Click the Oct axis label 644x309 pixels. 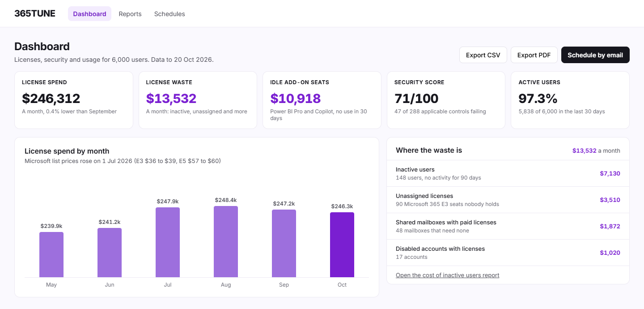[x=342, y=285]
